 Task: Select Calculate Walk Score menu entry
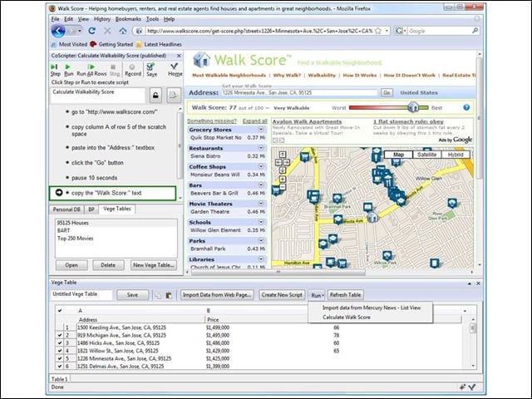point(347,318)
